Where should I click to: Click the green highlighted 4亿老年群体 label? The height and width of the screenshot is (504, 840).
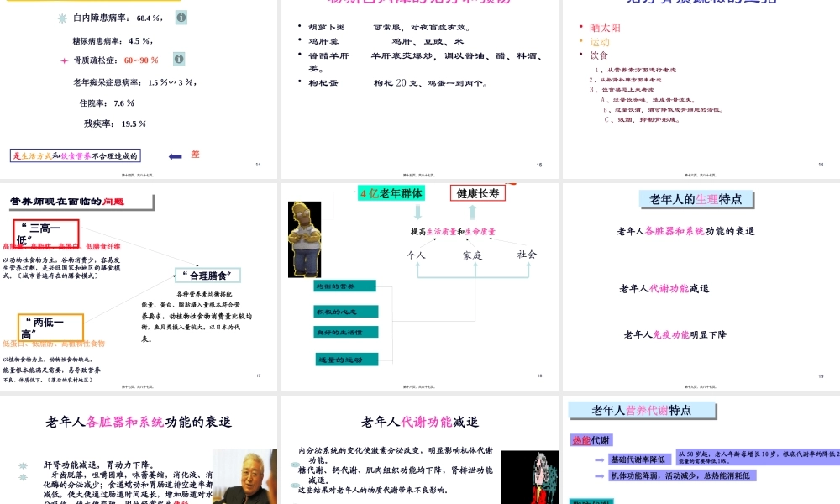coord(392,193)
